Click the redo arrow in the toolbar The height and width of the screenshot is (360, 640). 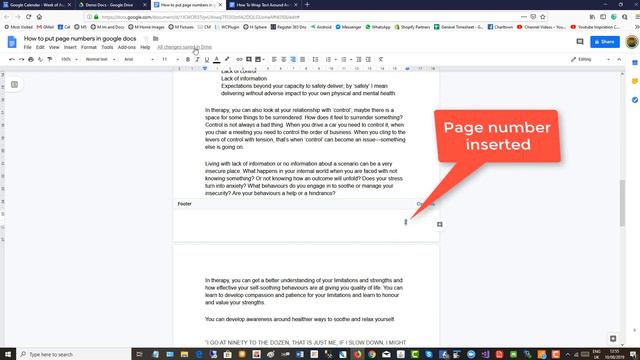click(x=21, y=60)
